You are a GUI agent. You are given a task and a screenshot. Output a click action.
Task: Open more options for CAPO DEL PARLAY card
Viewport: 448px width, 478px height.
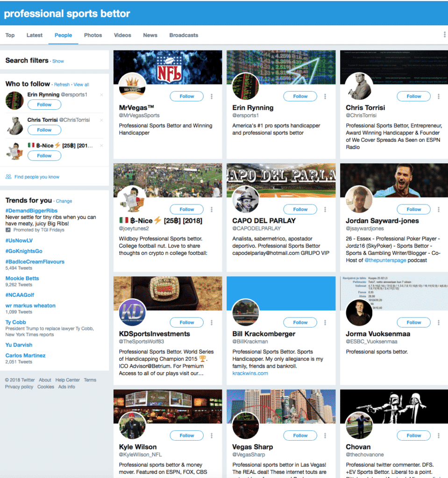[x=325, y=210]
